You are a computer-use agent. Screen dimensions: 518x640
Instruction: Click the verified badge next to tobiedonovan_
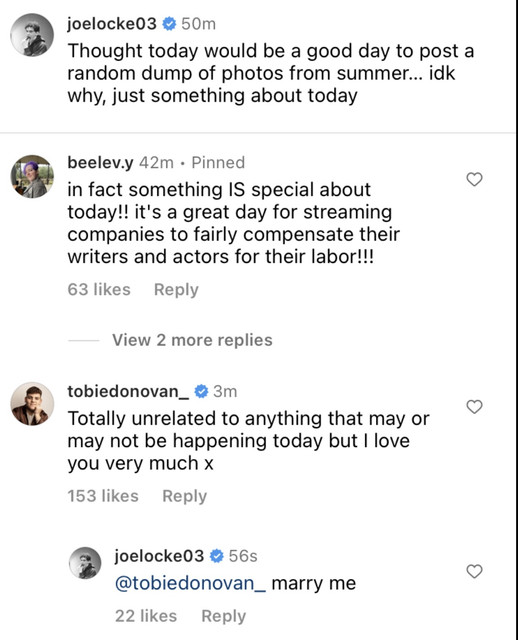pyautogui.click(x=201, y=391)
